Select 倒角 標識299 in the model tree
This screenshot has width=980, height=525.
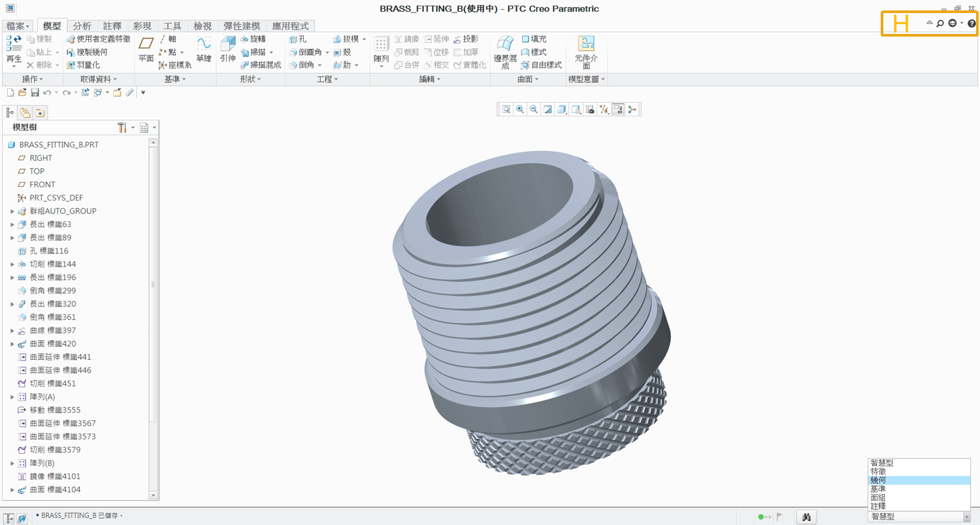tap(52, 291)
